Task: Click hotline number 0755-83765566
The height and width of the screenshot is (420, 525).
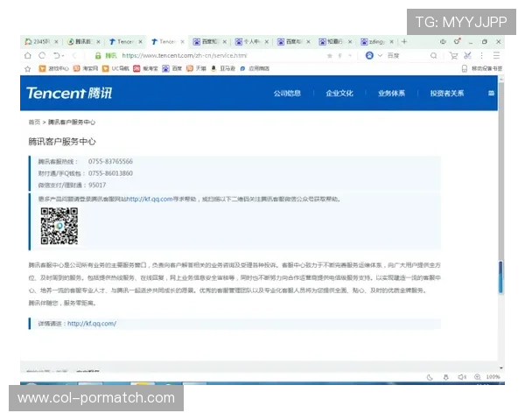Action: 110,161
